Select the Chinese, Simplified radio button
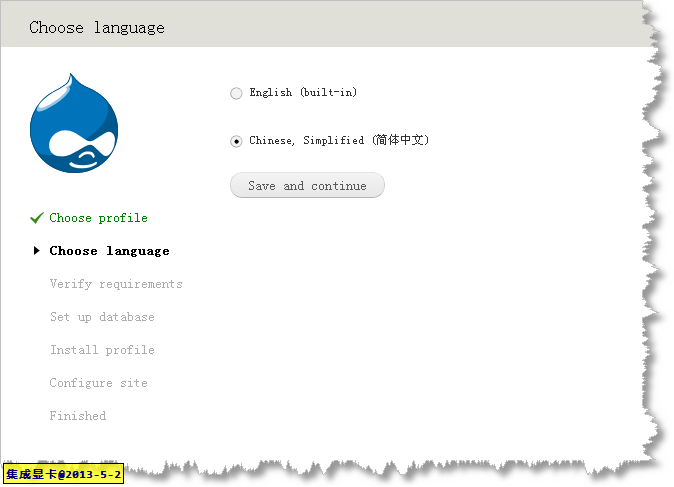The height and width of the screenshot is (487, 674). [x=236, y=141]
